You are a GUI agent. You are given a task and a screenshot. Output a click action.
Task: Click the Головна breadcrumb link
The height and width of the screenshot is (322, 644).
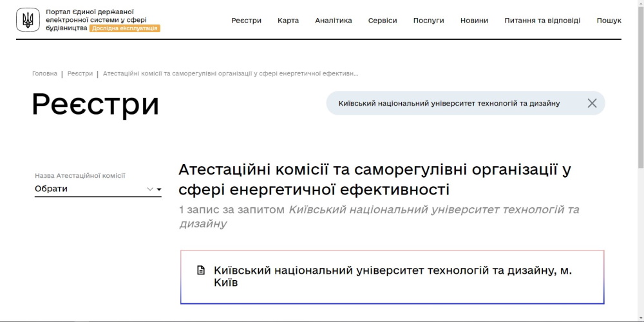(45, 73)
